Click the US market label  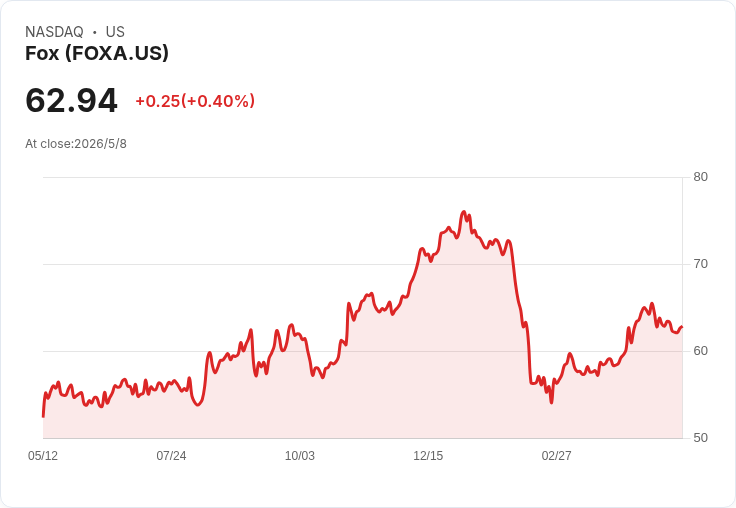tap(115, 32)
